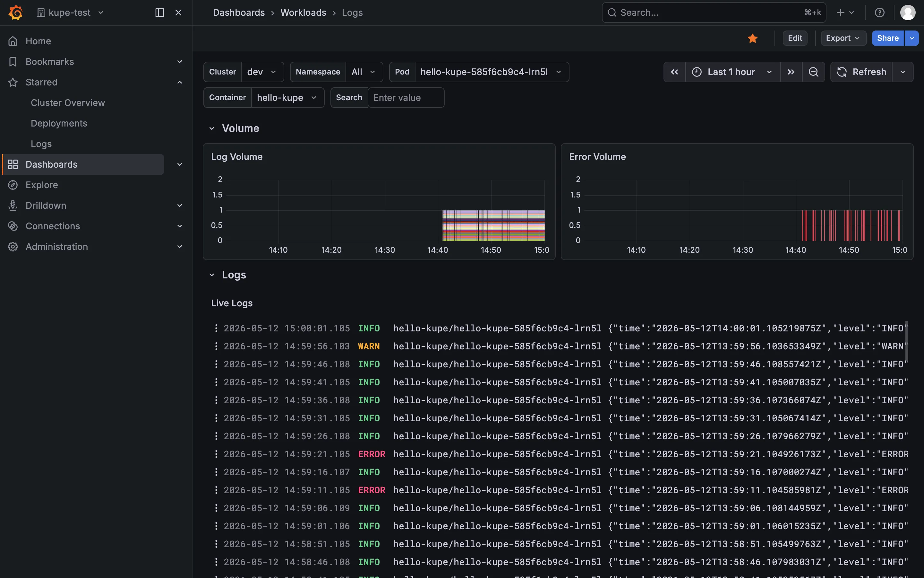Open the Last 1 hour time picker
The width and height of the screenshot is (924, 578).
[733, 72]
